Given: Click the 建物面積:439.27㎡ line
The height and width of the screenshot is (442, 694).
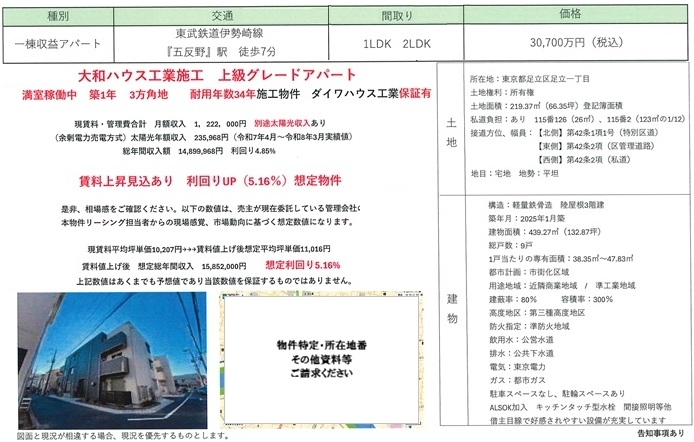Looking at the screenshot, I should tap(544, 232).
